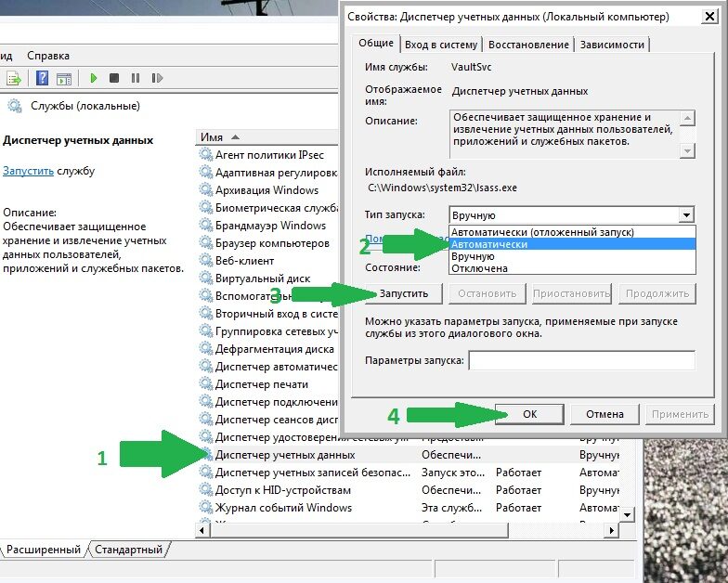The width and height of the screenshot is (728, 583).
Task: Switch to the Вход в систему tab
Action: coord(441,45)
